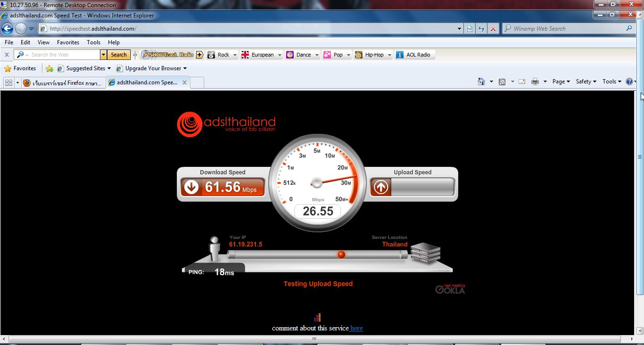Click the Ookla net metrics logo
This screenshot has width=644, height=345.
point(450,288)
